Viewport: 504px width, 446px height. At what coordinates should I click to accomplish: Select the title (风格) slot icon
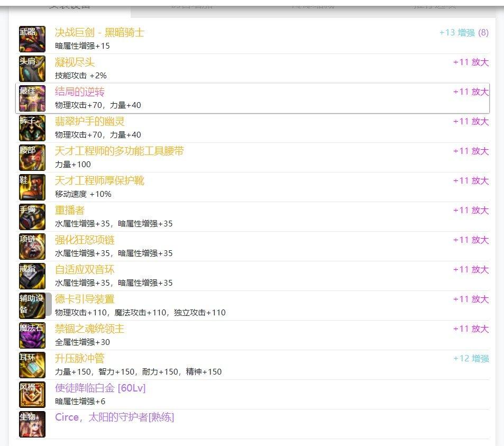32,394
